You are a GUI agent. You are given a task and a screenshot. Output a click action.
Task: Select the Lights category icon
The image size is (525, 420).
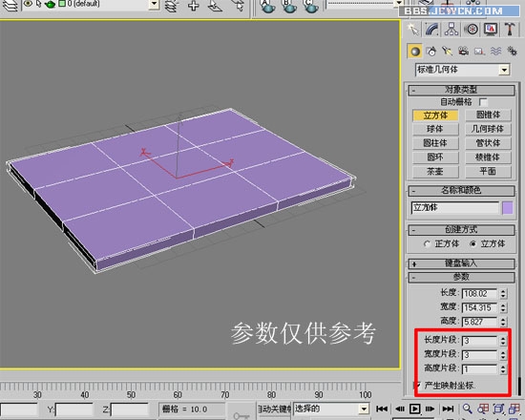(x=447, y=52)
